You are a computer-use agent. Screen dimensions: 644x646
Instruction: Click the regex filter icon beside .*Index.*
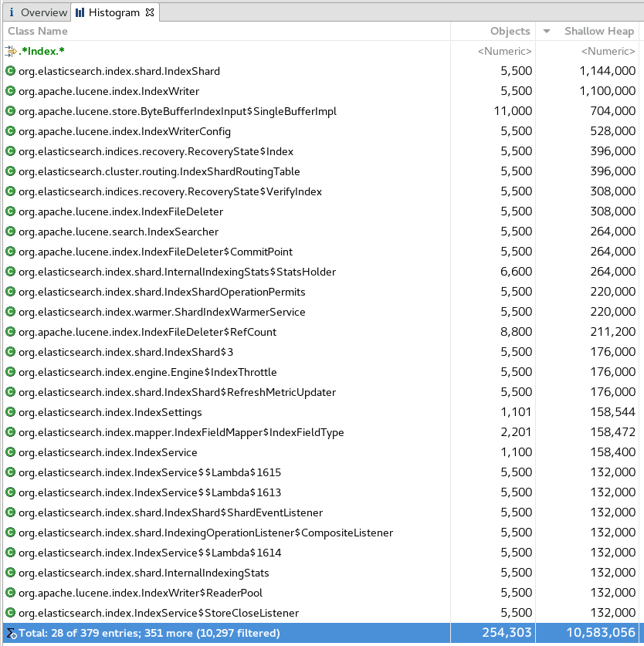10,51
